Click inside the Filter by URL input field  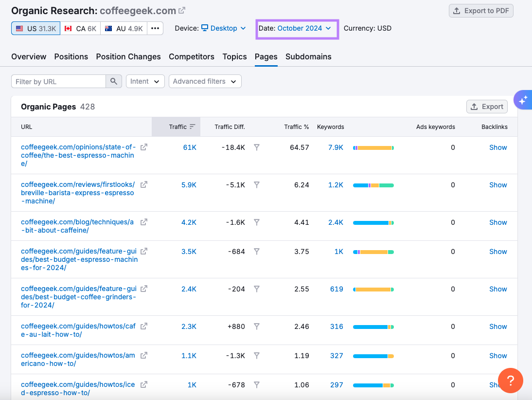click(58, 81)
